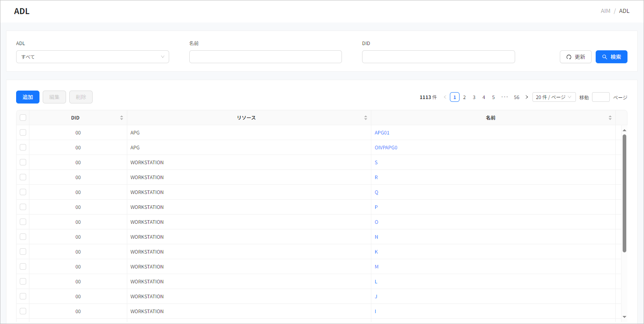Go to next page with right arrow
Image resolution: width=644 pixels, height=324 pixels.
[x=526, y=97]
